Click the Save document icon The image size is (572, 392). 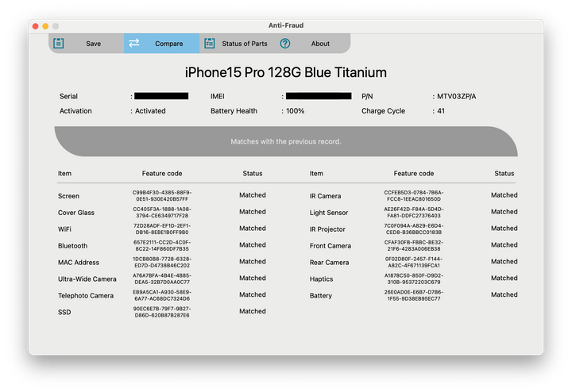58,44
